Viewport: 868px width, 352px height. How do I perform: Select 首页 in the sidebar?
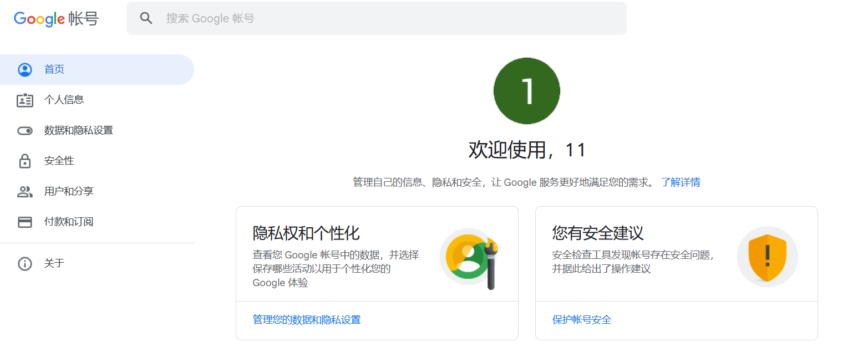pyautogui.click(x=97, y=69)
